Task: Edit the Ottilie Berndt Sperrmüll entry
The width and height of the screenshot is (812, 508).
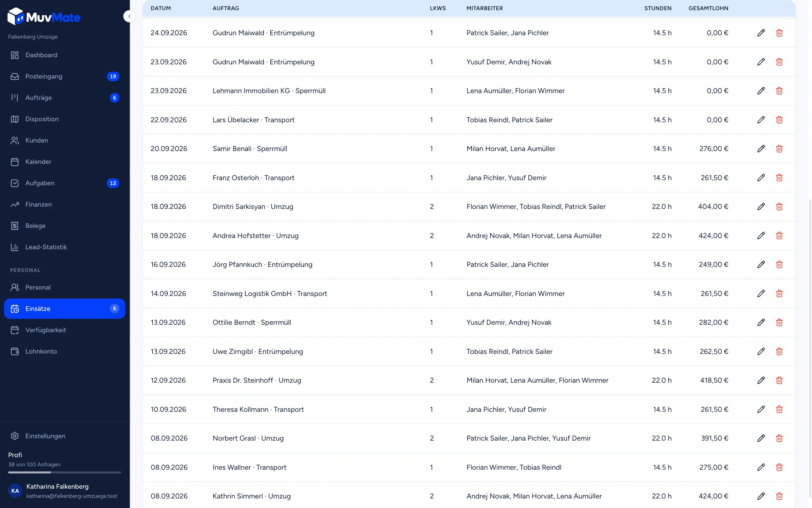Action: click(761, 322)
